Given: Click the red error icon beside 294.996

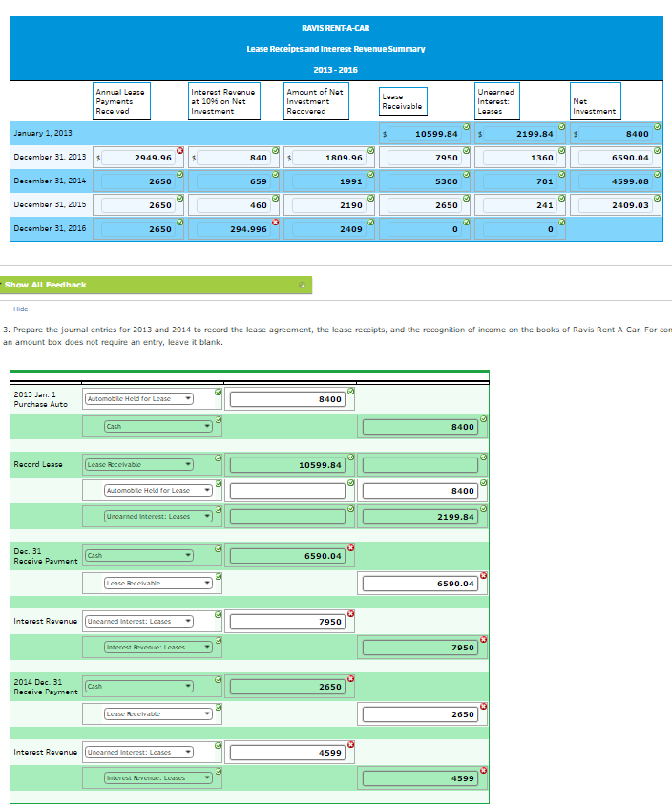Looking at the screenshot, I should 276,222.
